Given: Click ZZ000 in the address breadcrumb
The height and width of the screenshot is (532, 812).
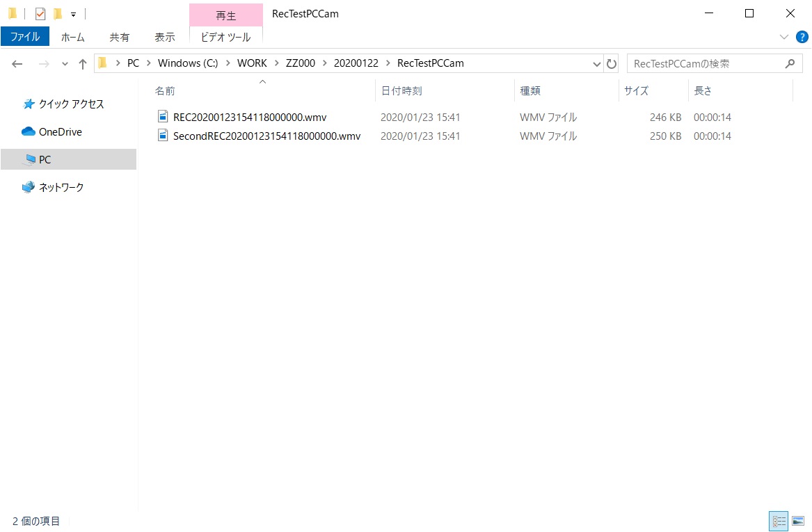Looking at the screenshot, I should point(301,63).
